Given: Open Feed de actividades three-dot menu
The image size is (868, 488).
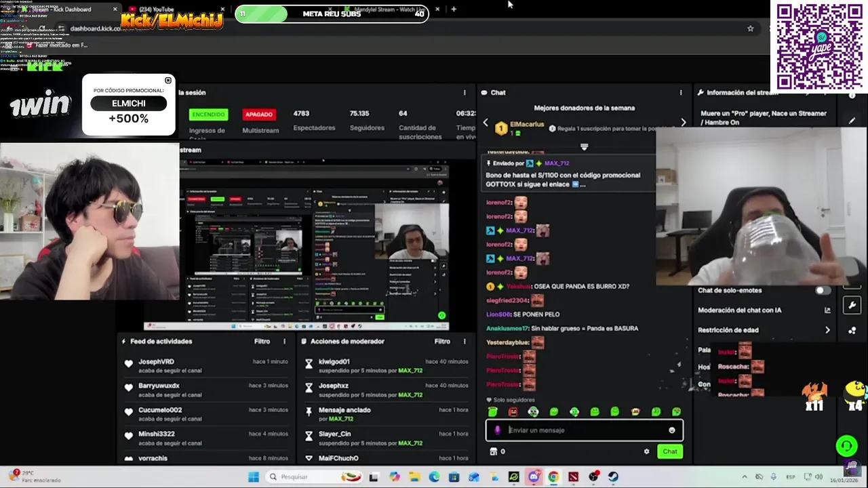Looking at the screenshot, I should click(x=284, y=342).
